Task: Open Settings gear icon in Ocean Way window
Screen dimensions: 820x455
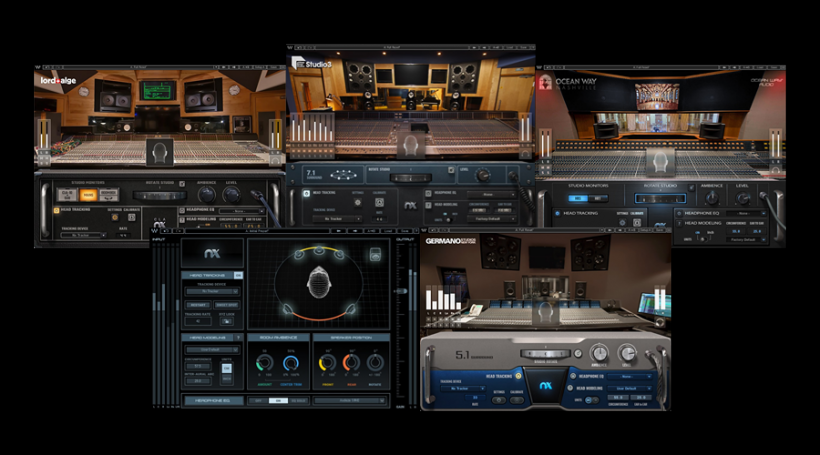Action: (622, 222)
